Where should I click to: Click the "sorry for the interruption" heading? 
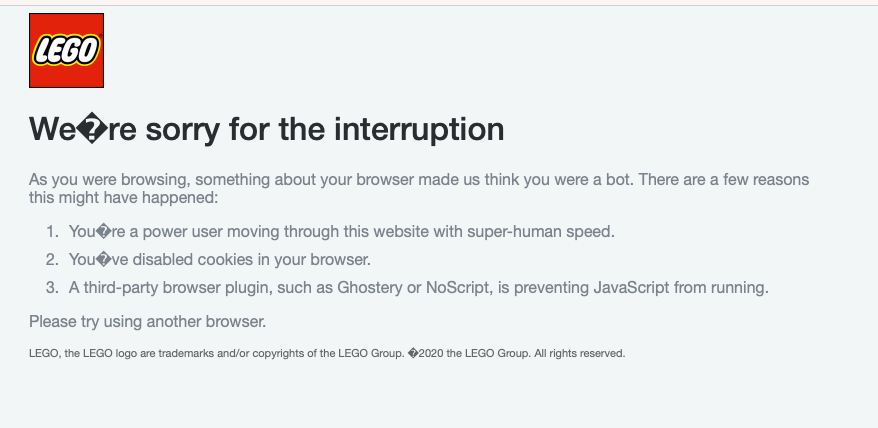[x=266, y=129]
